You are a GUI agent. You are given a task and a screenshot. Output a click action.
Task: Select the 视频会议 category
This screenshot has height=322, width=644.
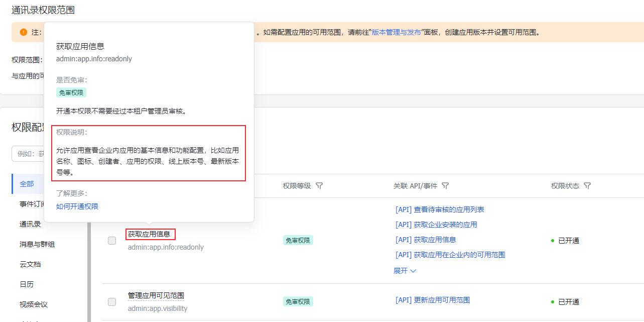(x=34, y=304)
